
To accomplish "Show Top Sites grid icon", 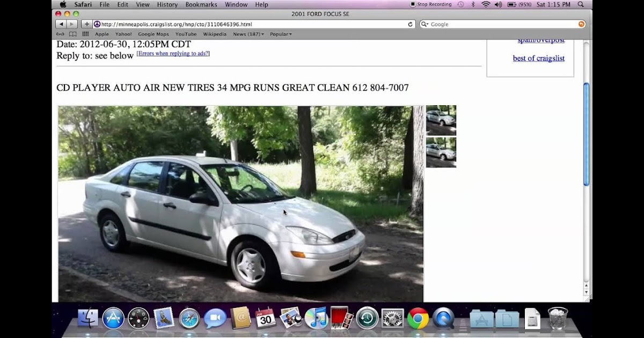I will (x=85, y=34).
